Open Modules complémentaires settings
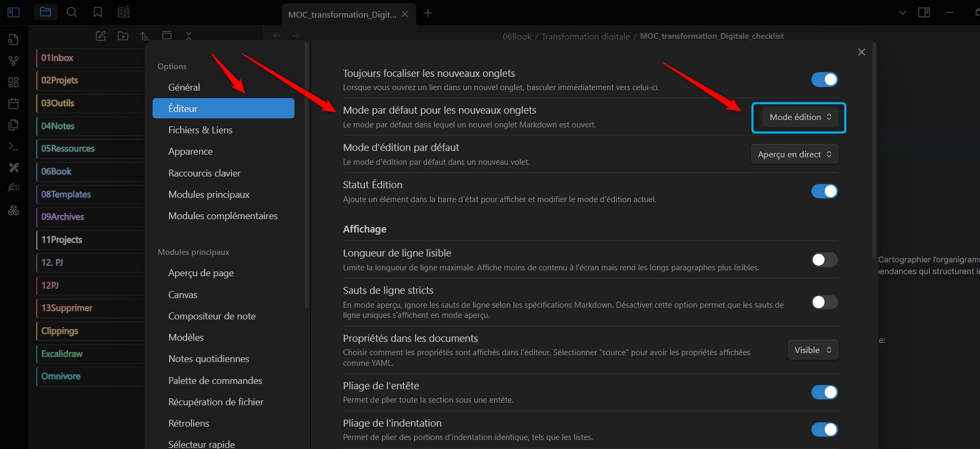The image size is (980, 449). tap(224, 216)
